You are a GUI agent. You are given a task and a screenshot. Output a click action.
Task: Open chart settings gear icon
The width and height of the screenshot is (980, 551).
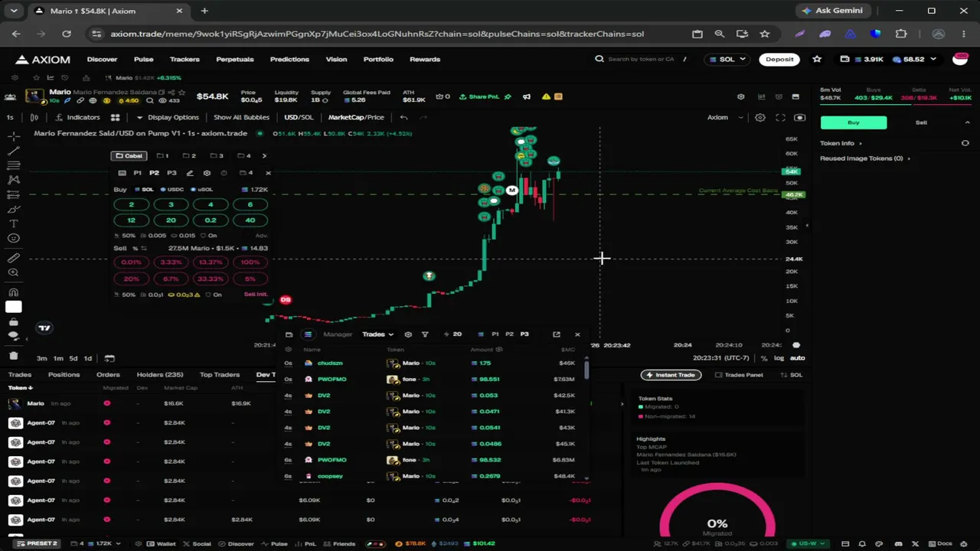(760, 117)
